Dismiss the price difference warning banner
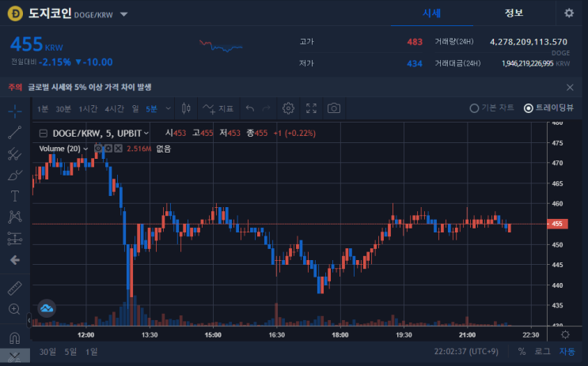 pyautogui.click(x=570, y=87)
